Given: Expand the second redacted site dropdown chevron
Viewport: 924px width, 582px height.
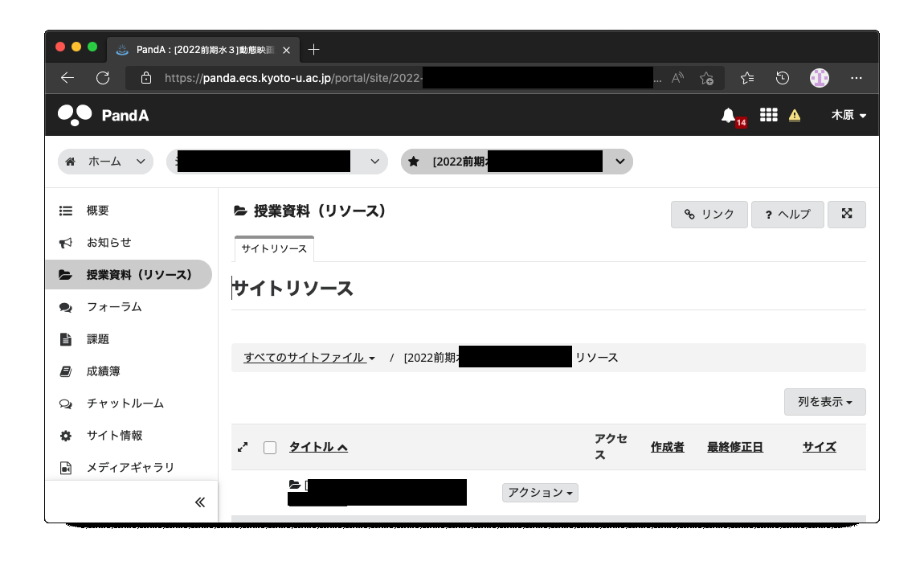Looking at the screenshot, I should [374, 162].
